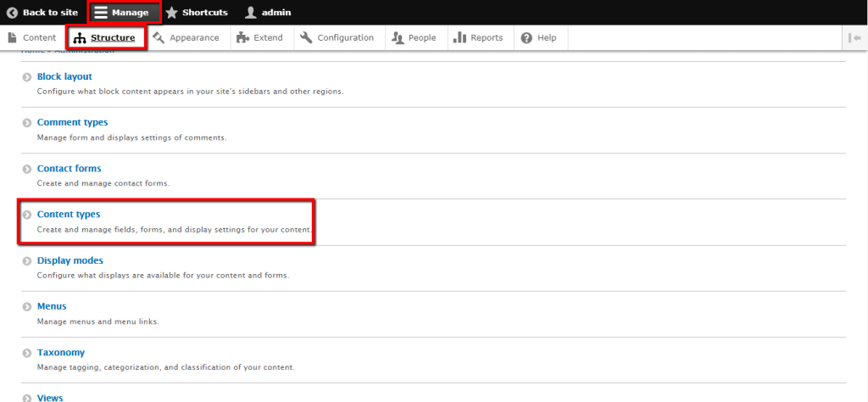Open the Content types link
Screen dimensions: 868x402
click(69, 215)
